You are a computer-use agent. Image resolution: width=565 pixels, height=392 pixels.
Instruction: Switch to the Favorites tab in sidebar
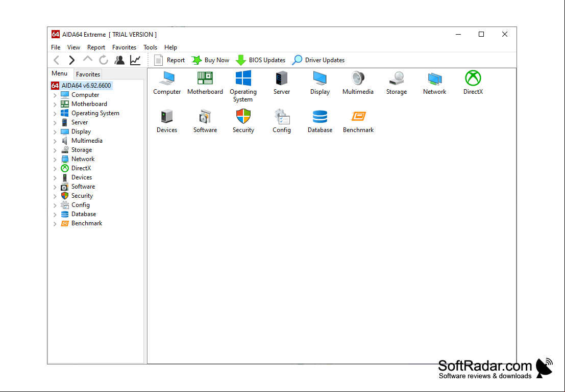point(88,74)
